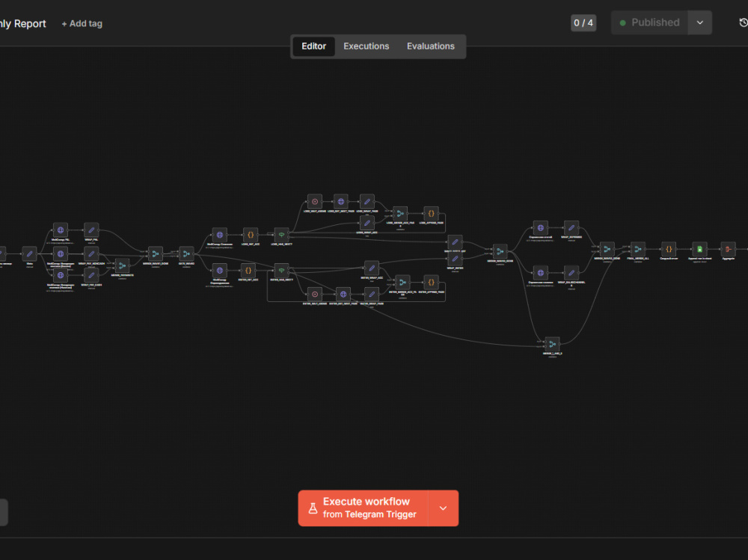Click the + Add tag link
This screenshot has width=748, height=560.
(x=82, y=23)
